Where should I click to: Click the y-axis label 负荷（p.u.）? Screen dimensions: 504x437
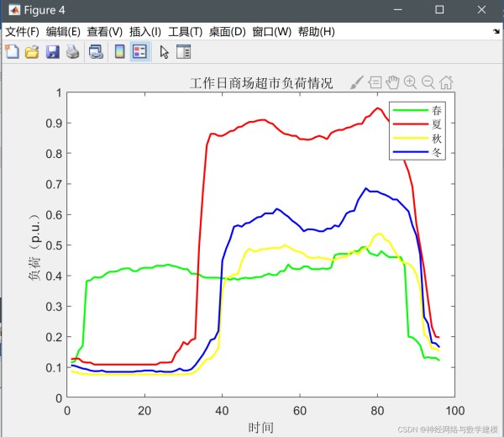[34, 246]
